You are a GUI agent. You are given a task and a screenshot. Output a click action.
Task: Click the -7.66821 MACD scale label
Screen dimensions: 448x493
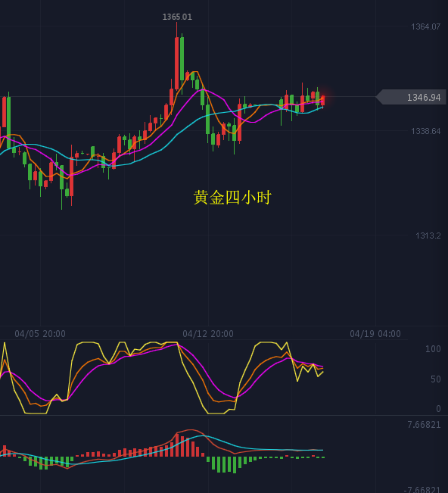coord(422,489)
